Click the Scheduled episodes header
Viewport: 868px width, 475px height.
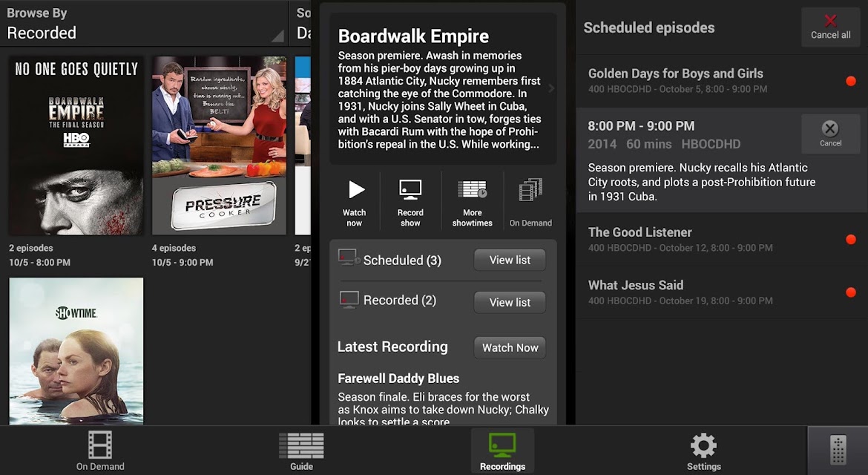point(649,27)
